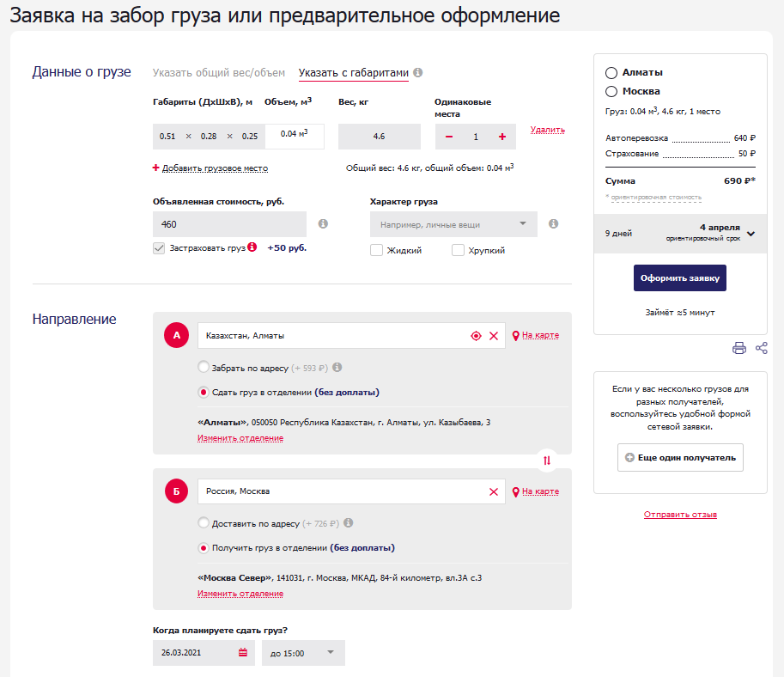Check the Хрупкий checkbox

click(x=459, y=250)
